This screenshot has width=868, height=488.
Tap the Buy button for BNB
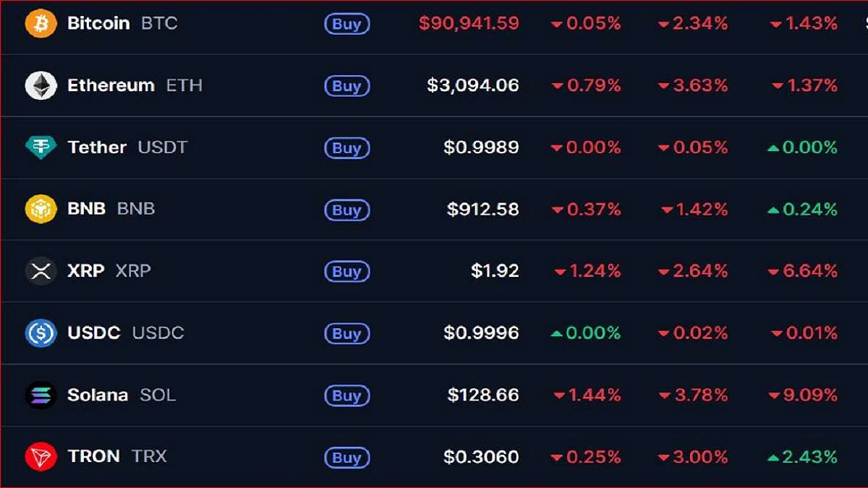tap(346, 210)
